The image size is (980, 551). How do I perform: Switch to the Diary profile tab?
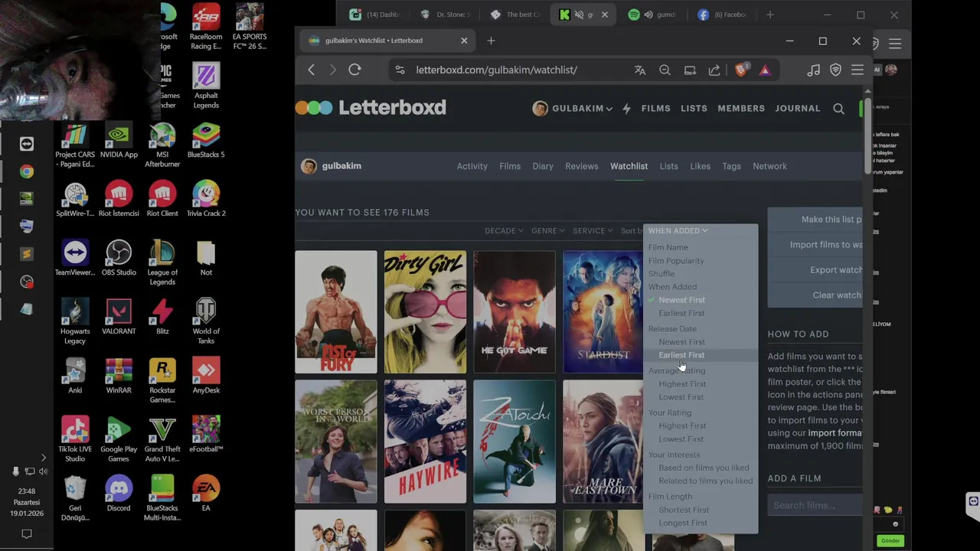[543, 166]
